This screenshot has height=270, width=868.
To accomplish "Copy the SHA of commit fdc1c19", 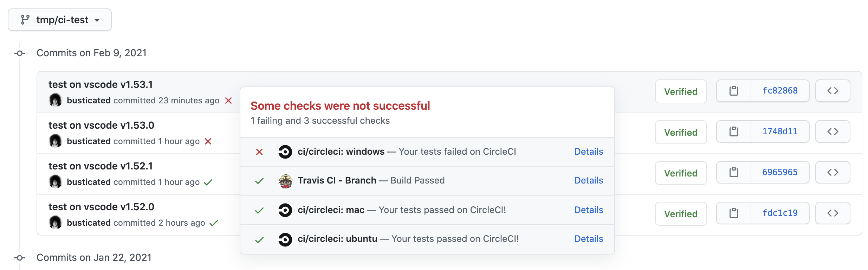I will (734, 213).
